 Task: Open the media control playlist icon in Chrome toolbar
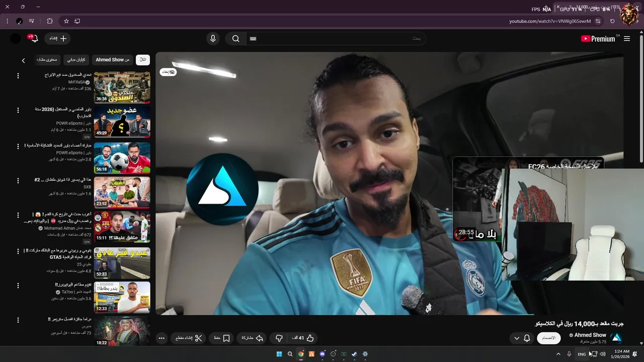[32, 21]
